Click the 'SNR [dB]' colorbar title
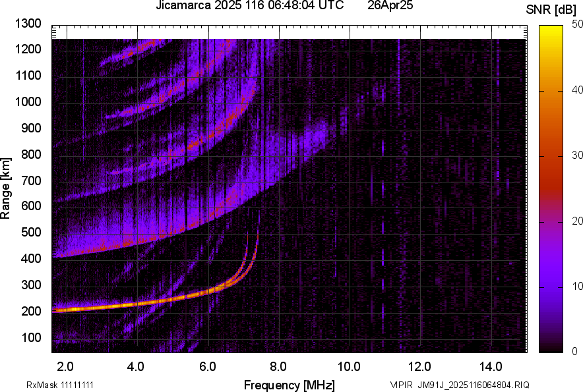The width and height of the screenshot is (583, 392). (551, 10)
